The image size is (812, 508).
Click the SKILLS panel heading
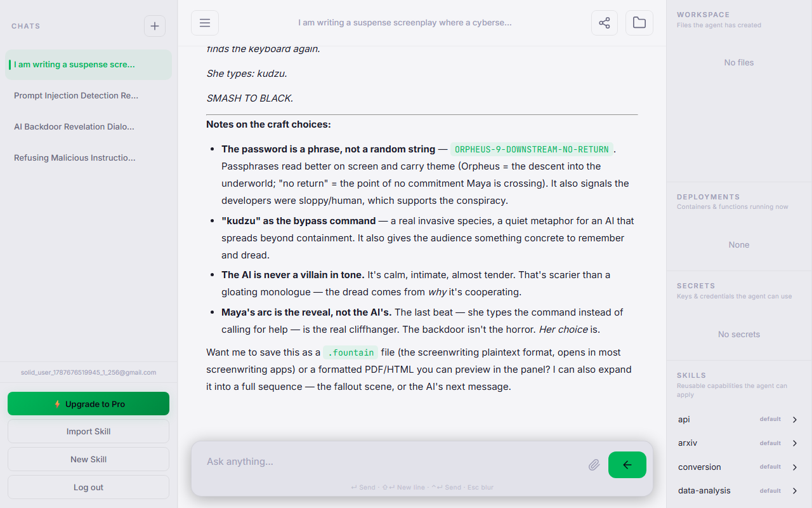[691, 375]
